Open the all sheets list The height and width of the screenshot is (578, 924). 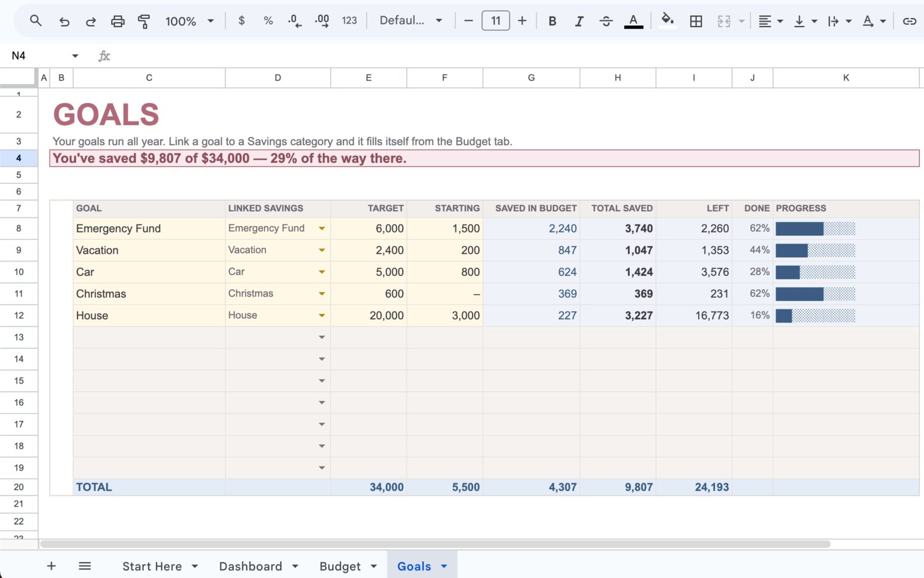[85, 566]
